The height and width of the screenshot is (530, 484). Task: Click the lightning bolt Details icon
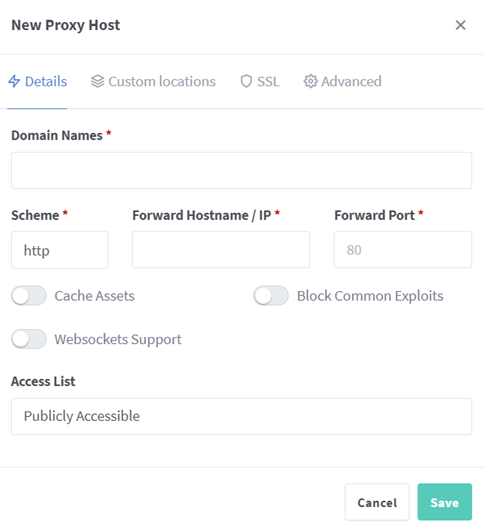(x=14, y=81)
